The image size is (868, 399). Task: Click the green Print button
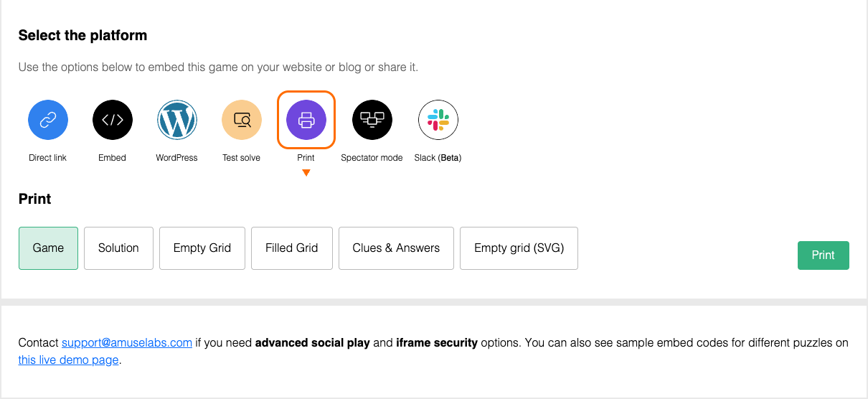click(x=824, y=255)
